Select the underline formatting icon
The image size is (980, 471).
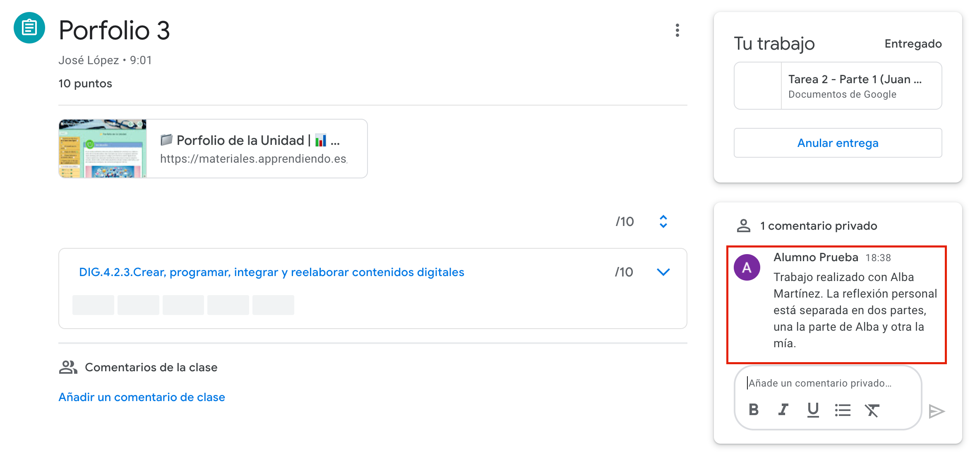[813, 410]
